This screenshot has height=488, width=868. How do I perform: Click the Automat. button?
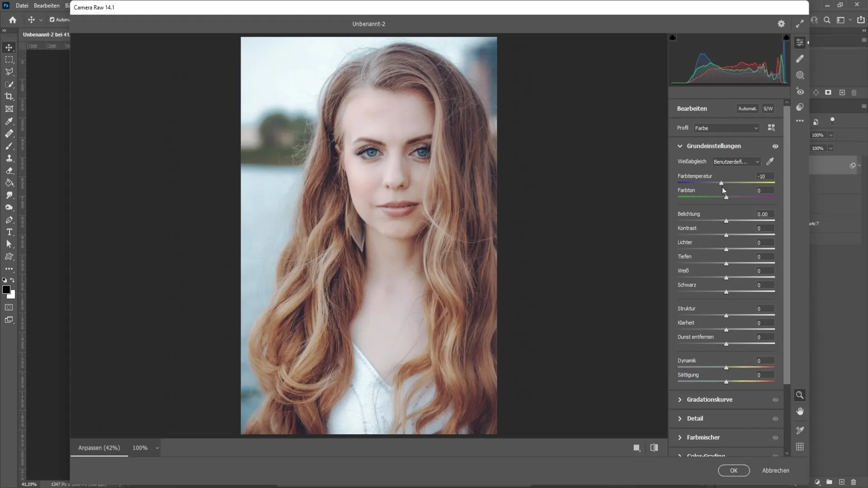(x=747, y=108)
